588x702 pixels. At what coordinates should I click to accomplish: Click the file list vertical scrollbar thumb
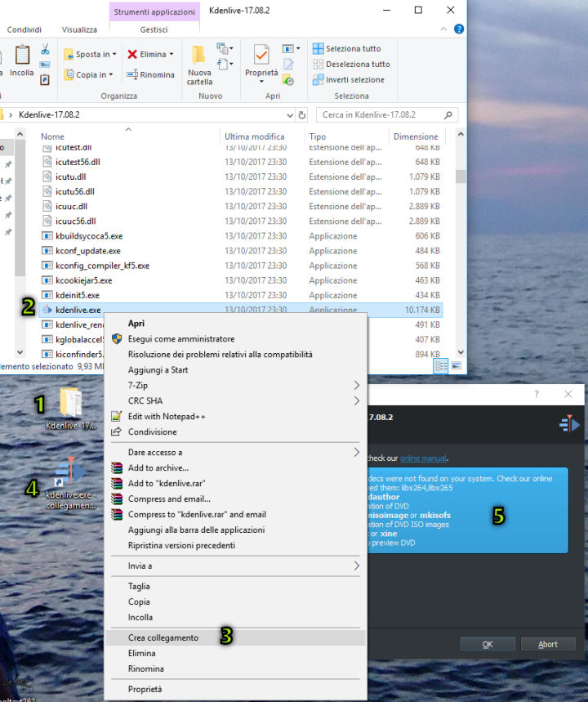pos(461,177)
